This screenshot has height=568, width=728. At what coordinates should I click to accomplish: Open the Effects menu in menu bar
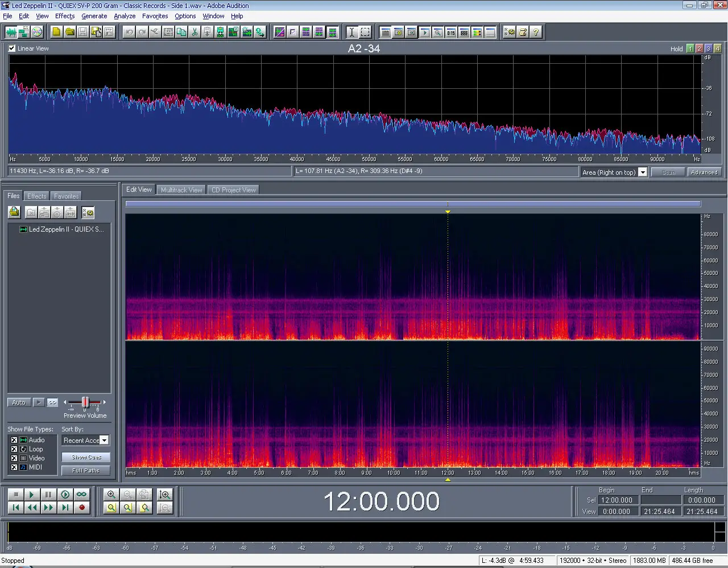coord(65,16)
